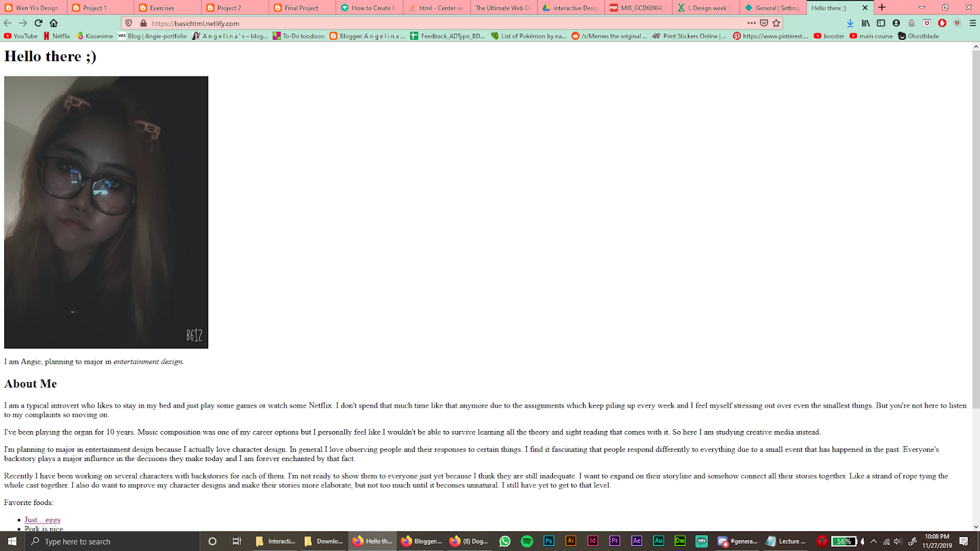Open the To-Do toodooo bookmark

click(x=298, y=36)
